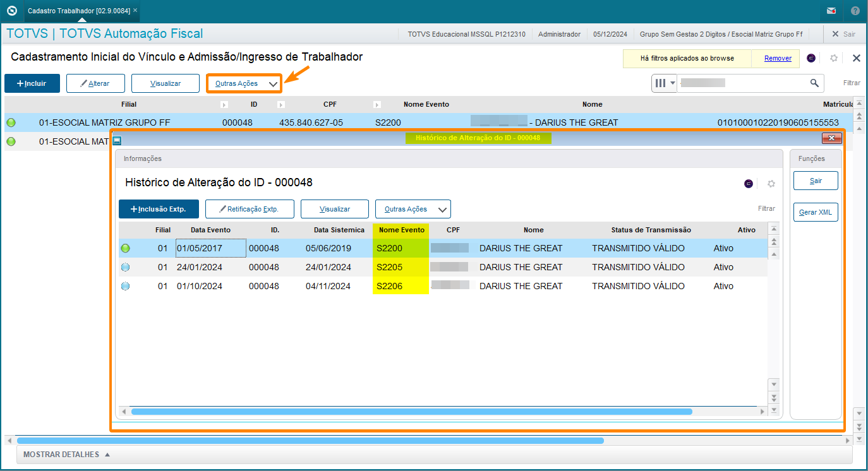Click the green status icon of S2200 row

(x=125, y=248)
